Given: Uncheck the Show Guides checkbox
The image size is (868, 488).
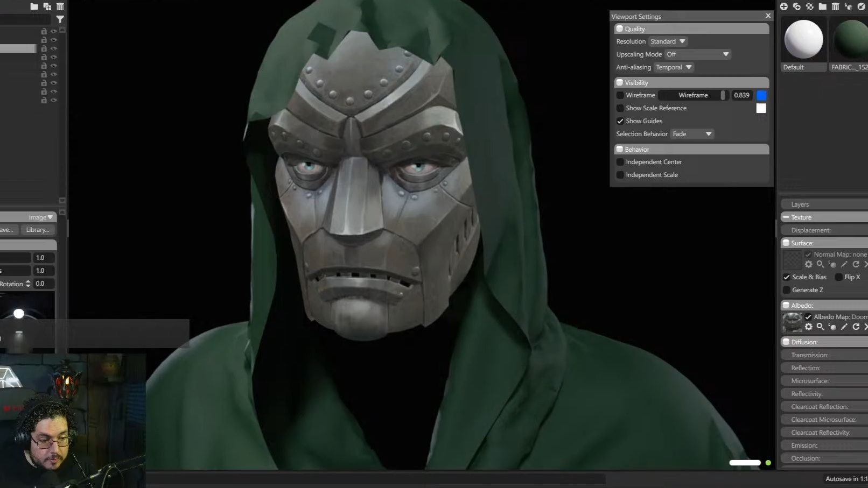Looking at the screenshot, I should 620,121.
